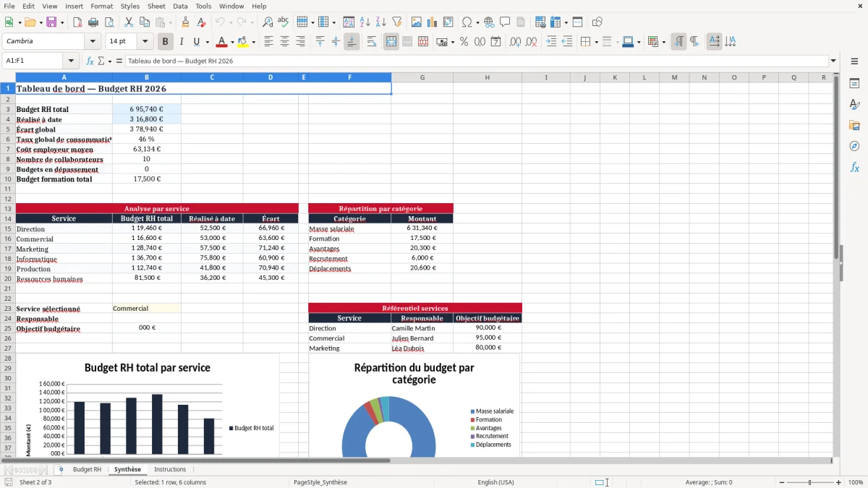Screen dimensions: 868x488
Task: Add a decimal place
Action: tap(516, 42)
